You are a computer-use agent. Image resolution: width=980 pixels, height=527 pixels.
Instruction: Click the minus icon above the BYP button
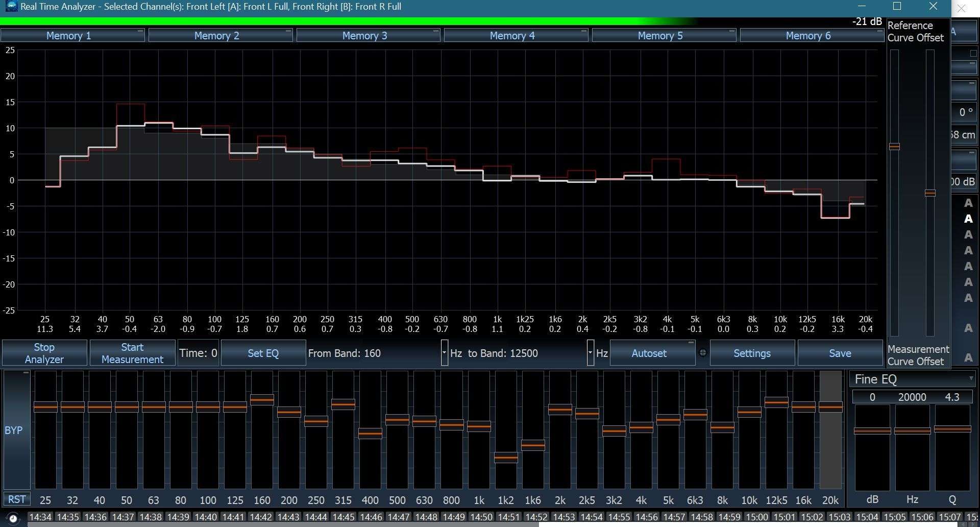coord(26,373)
